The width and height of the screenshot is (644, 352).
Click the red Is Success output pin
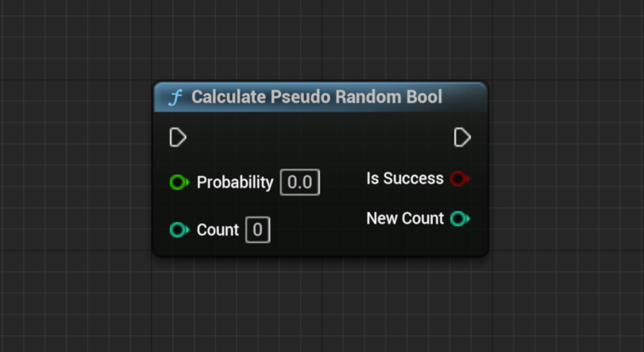point(459,178)
